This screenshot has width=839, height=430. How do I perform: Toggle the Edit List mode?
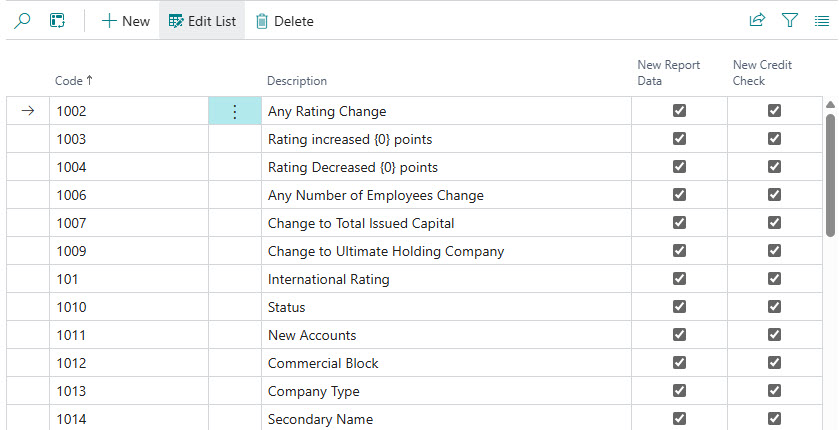point(203,21)
